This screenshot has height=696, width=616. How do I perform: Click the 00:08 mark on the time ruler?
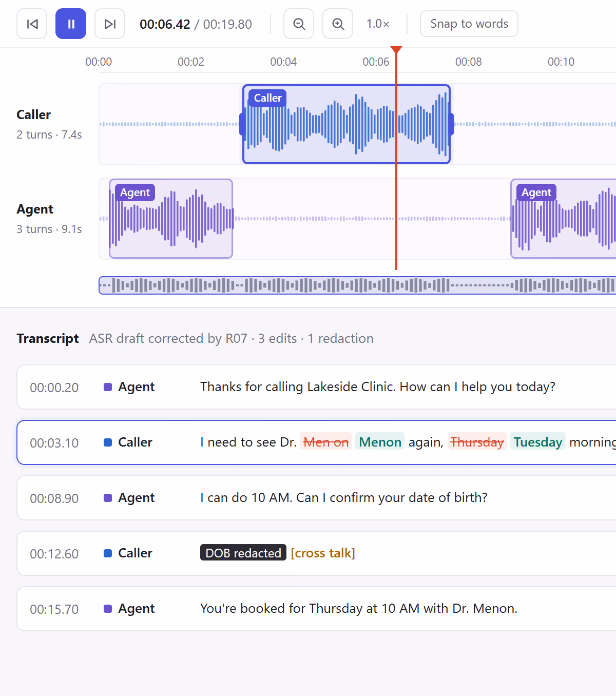pyautogui.click(x=468, y=62)
